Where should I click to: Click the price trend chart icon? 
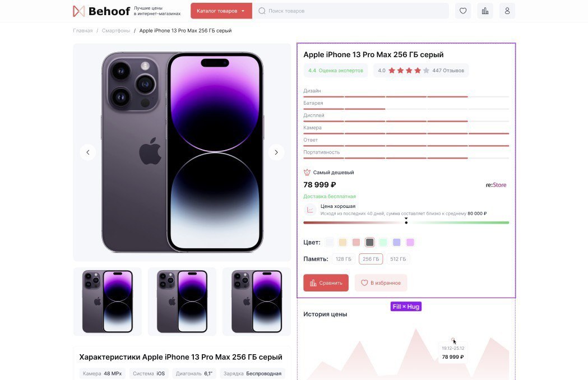310,210
